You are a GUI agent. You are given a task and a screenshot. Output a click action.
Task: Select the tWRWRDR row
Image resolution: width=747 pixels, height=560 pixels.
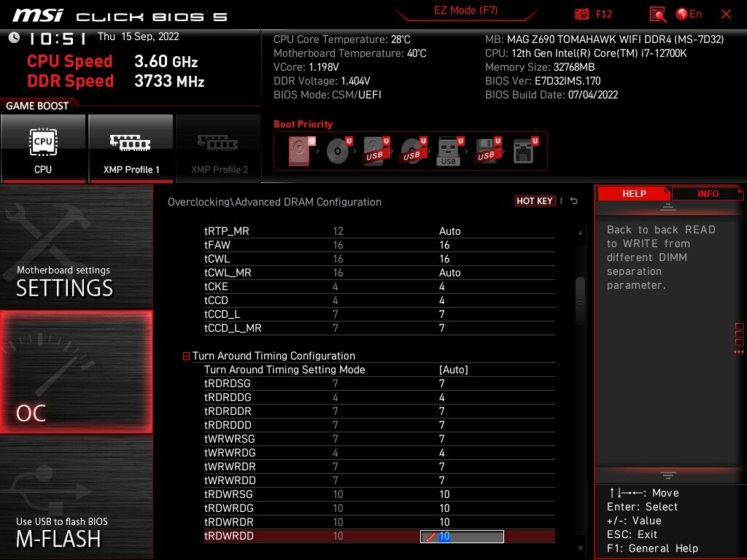tap(379, 466)
